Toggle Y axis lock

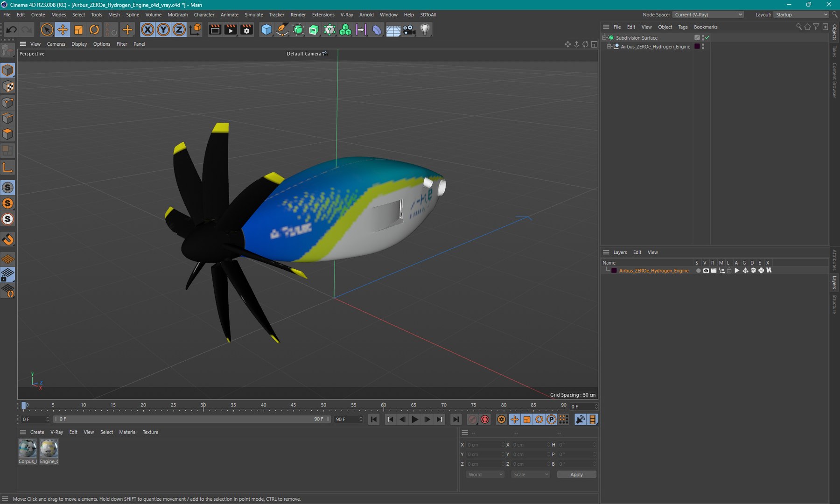[163, 30]
